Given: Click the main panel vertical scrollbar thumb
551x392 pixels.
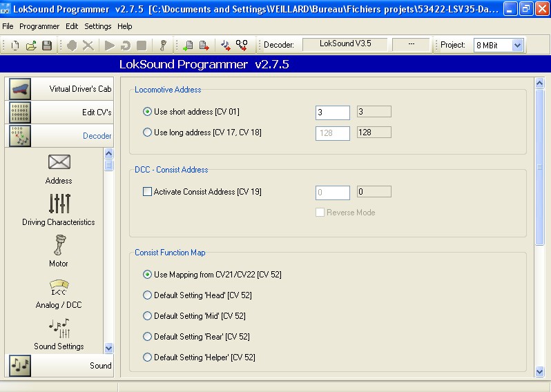Looking at the screenshot, I should coord(540,167).
